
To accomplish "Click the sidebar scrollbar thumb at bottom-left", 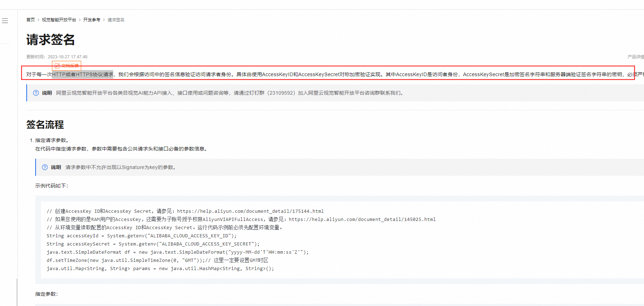I will (x=17, y=292).
